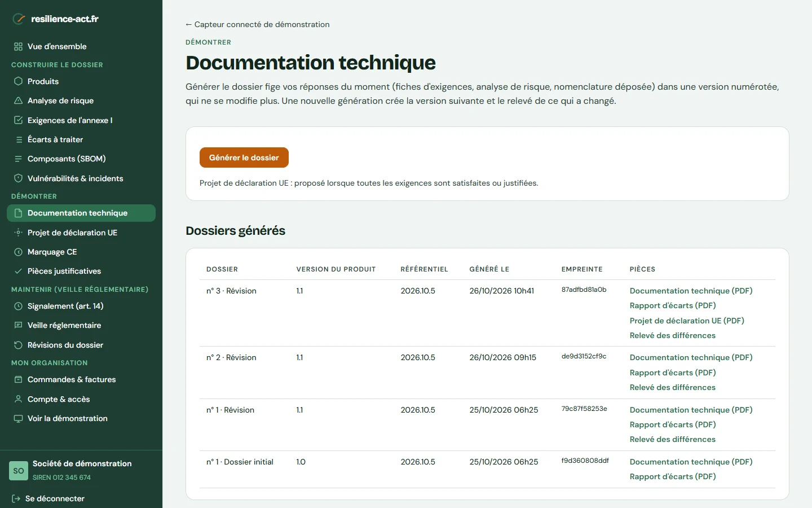Screen dimensions: 812x508
Task: Click the Vulnérabilités & incidents shield icon
Action: pos(18,178)
